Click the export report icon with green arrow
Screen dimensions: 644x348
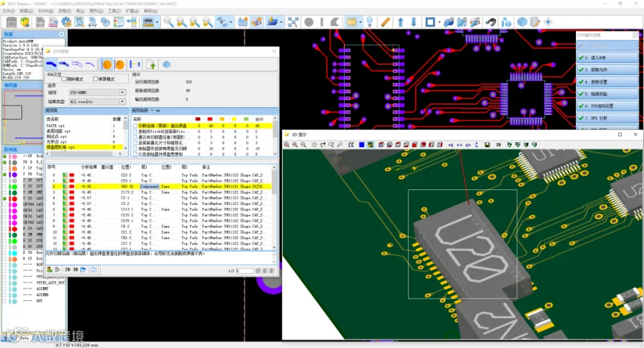pos(151,64)
